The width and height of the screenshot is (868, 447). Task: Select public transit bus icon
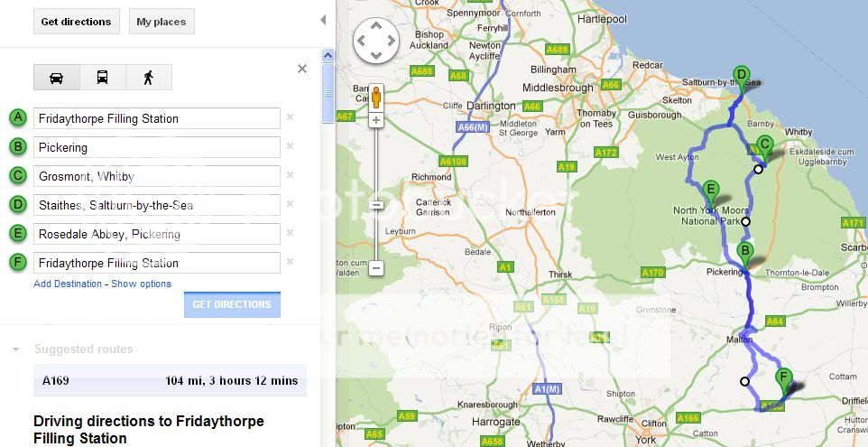(102, 78)
